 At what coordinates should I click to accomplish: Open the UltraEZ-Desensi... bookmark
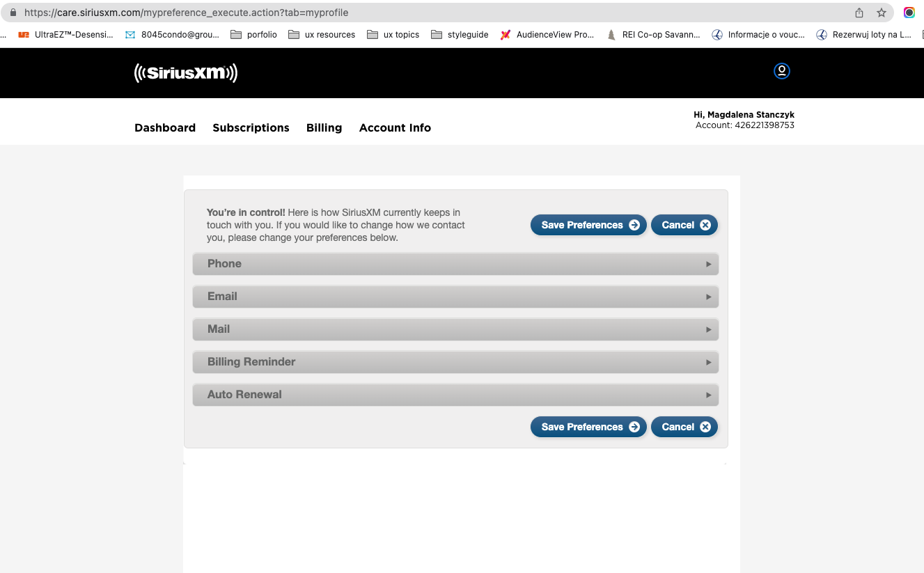coord(65,34)
